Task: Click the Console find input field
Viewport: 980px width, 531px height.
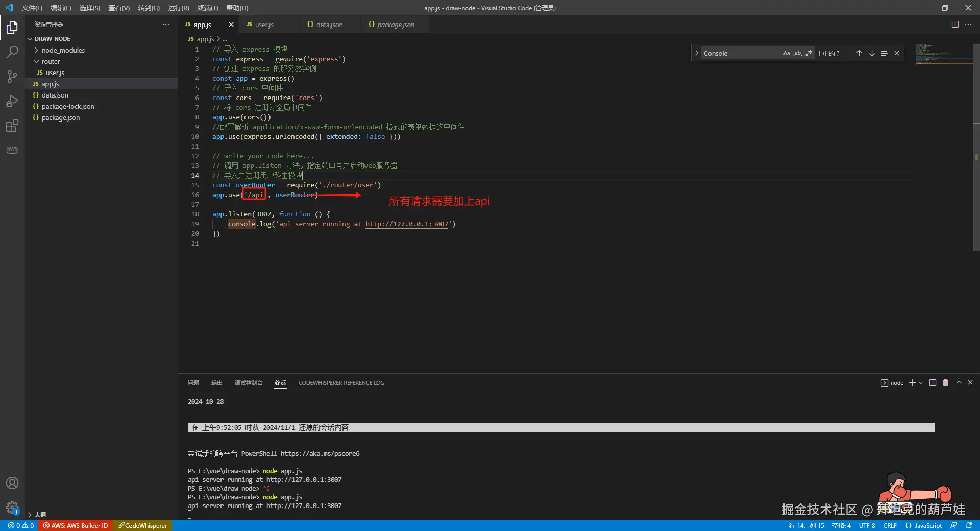Action: pos(741,53)
